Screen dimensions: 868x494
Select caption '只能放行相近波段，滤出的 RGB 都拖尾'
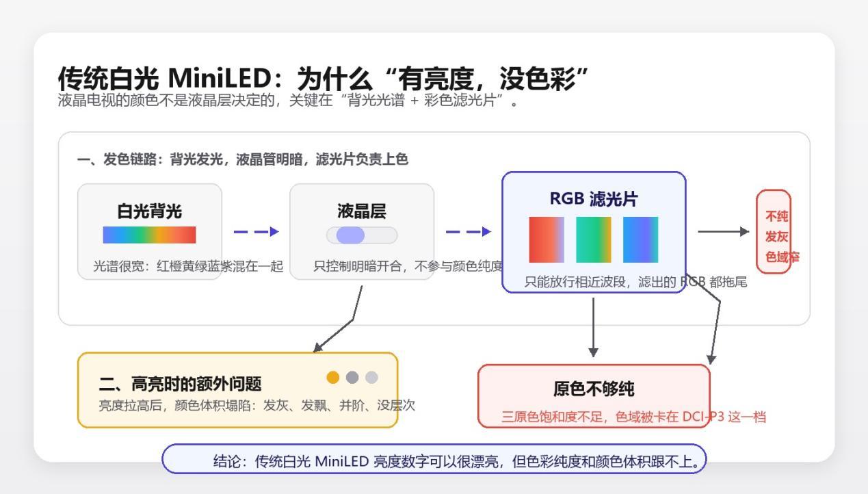click(635, 281)
